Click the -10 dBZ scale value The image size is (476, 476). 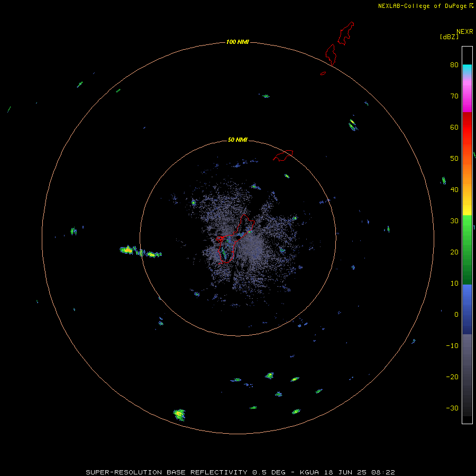tap(452, 346)
